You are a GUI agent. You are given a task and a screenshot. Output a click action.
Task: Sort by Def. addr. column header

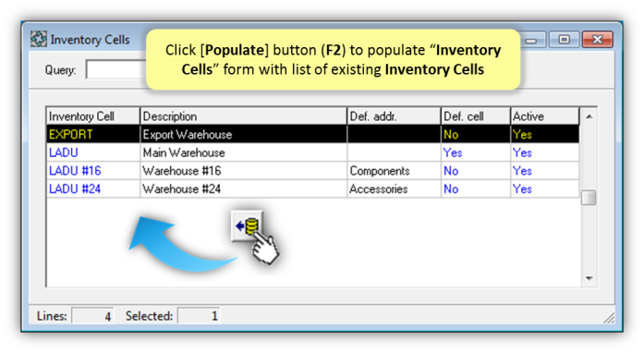[394, 116]
